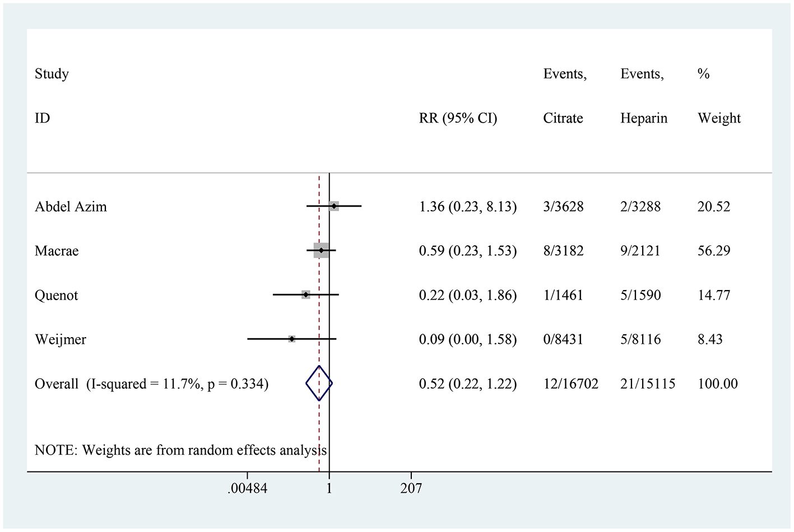Click the random effects analysis note
Screen dimensions: 794x532
point(180,450)
